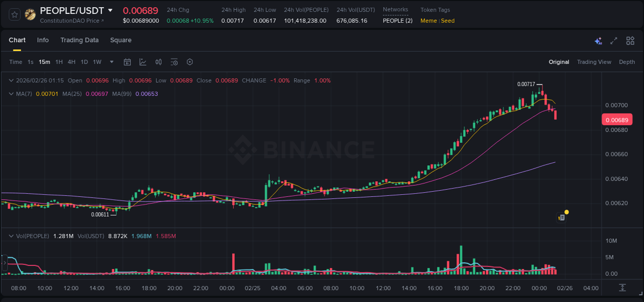This screenshot has height=302, width=644.
Task: Switch chart to Trading View mode
Action: [594, 62]
